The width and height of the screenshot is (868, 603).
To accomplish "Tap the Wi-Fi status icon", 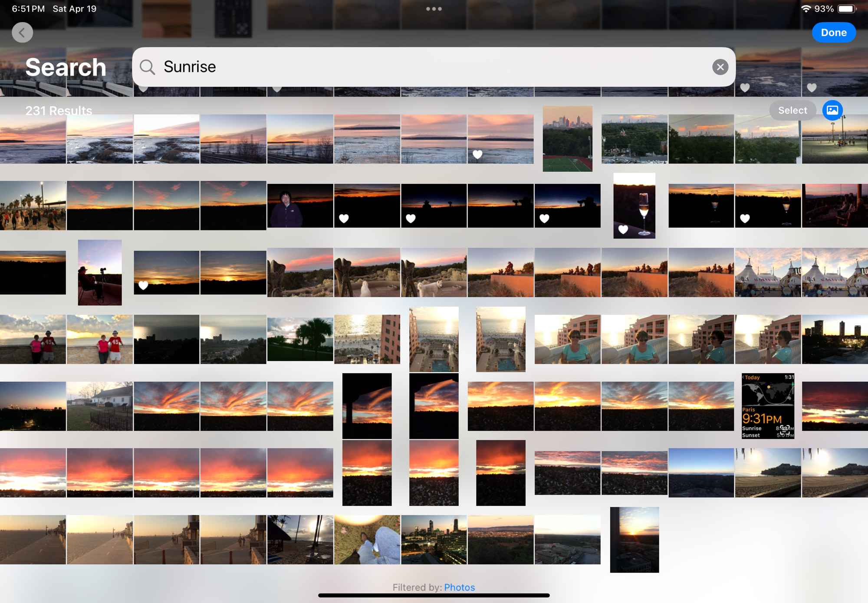I will tap(806, 9).
